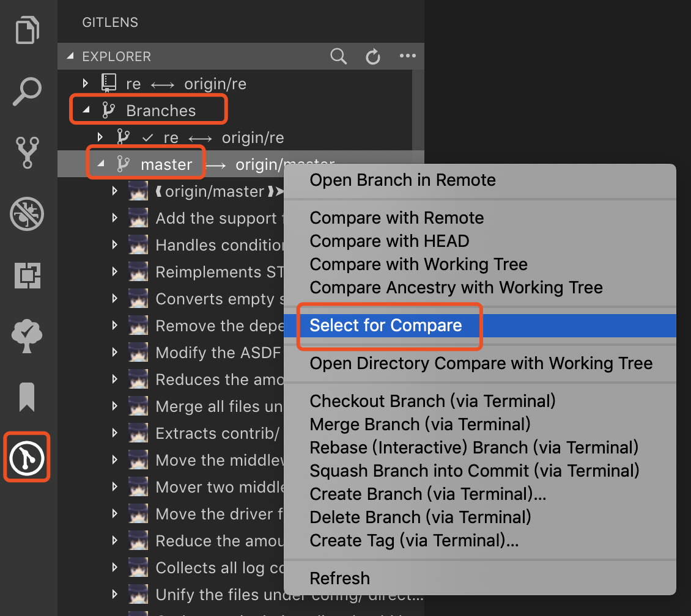Select the Extracts contrib/ commit row
The width and height of the screenshot is (691, 616).
coord(171,433)
